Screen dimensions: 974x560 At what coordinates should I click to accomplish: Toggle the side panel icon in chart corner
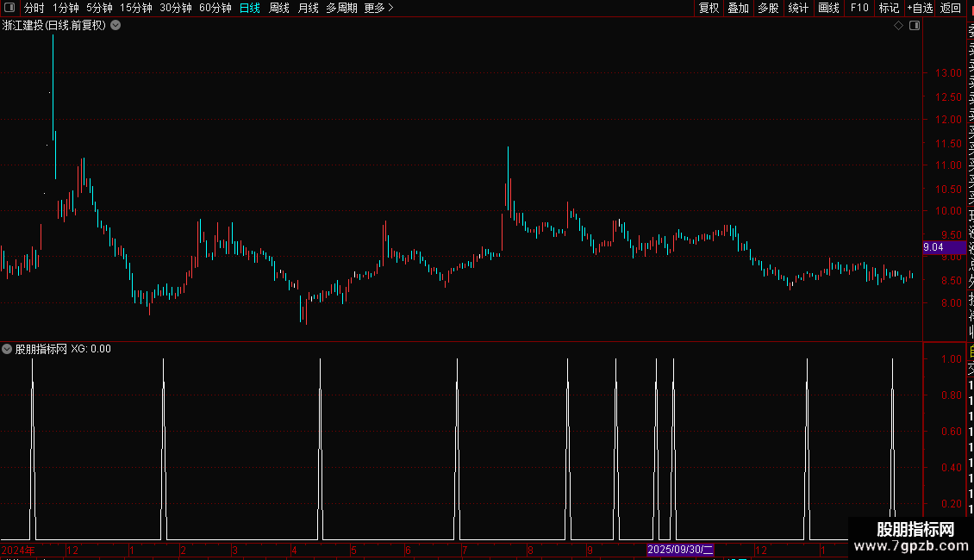(x=915, y=26)
